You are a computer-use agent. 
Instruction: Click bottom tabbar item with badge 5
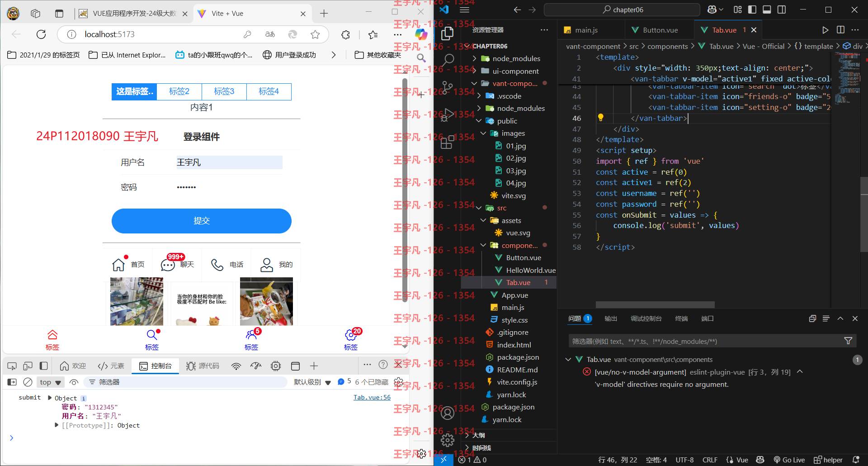click(x=251, y=340)
